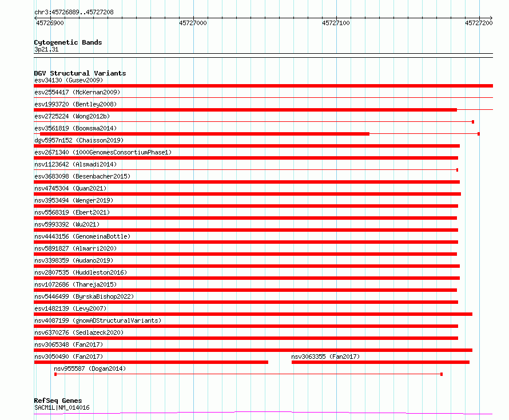Click the chr3:45726889..45727208 region label

click(74, 12)
